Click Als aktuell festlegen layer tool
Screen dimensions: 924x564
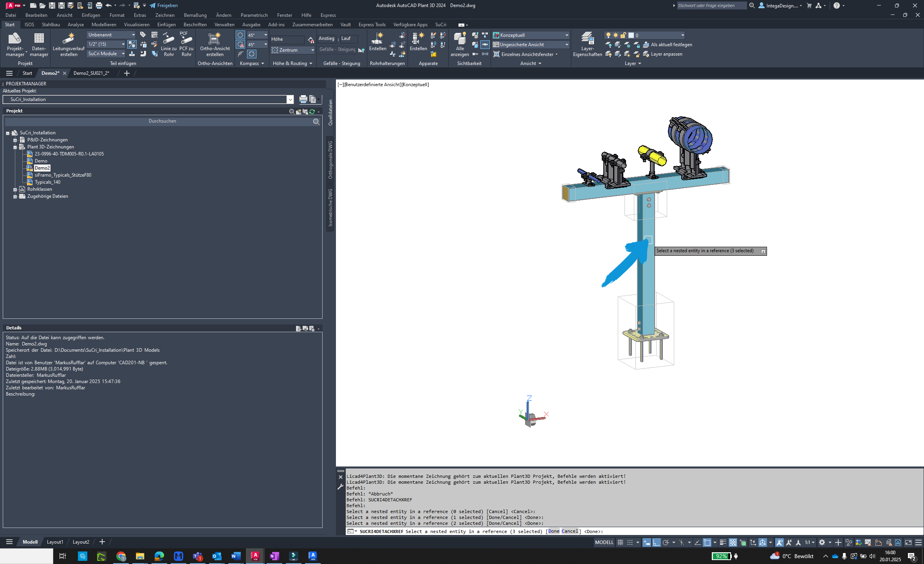tap(668, 45)
